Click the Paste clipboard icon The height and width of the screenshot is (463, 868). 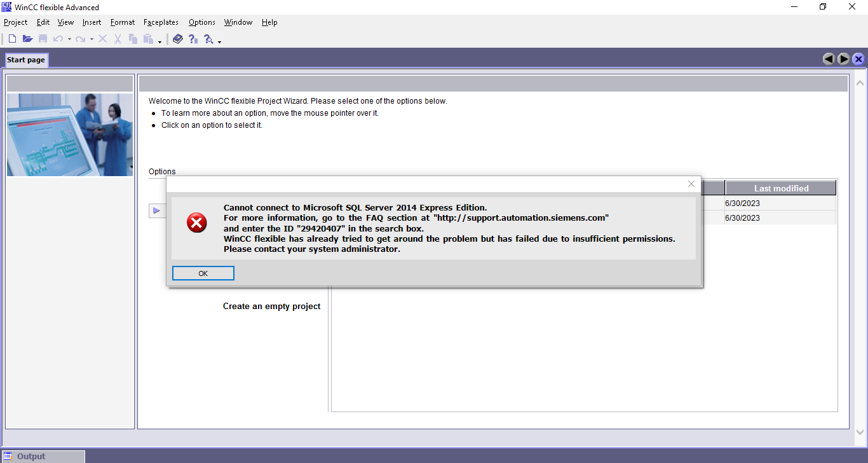(x=148, y=39)
